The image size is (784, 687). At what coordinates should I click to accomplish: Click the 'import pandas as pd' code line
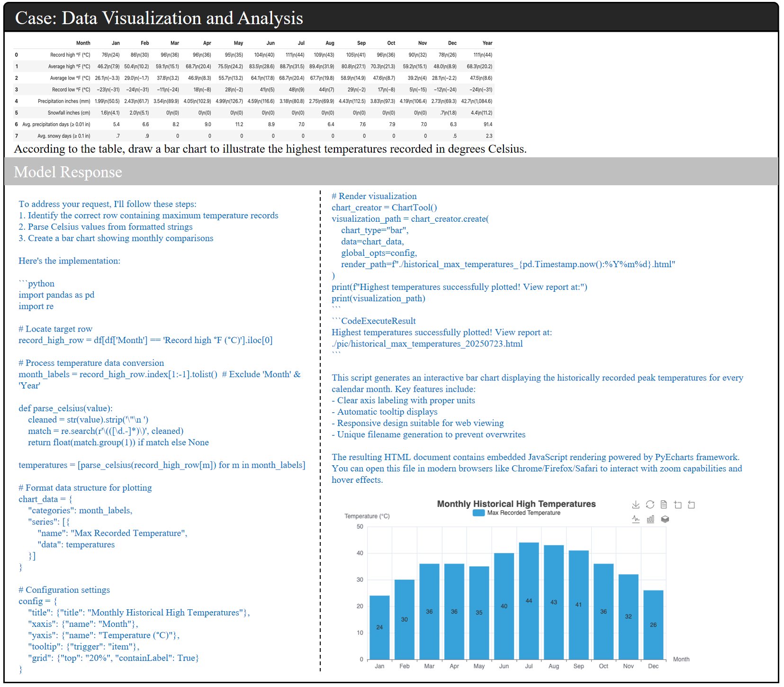coord(56,295)
